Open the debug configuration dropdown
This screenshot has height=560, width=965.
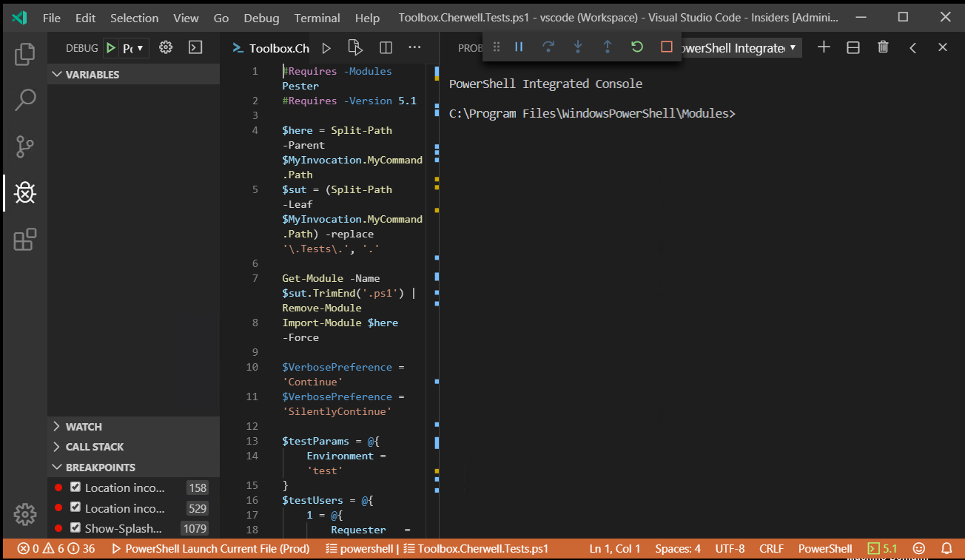coord(133,48)
